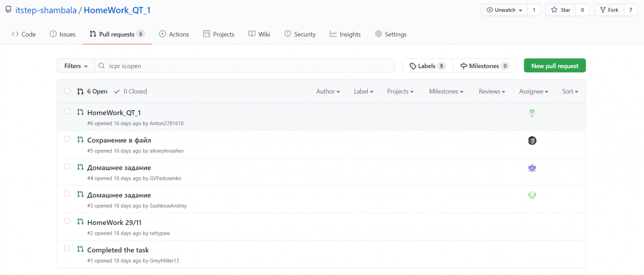This screenshot has height=275, width=644.
Task: Fork the repository
Action: (x=609, y=10)
